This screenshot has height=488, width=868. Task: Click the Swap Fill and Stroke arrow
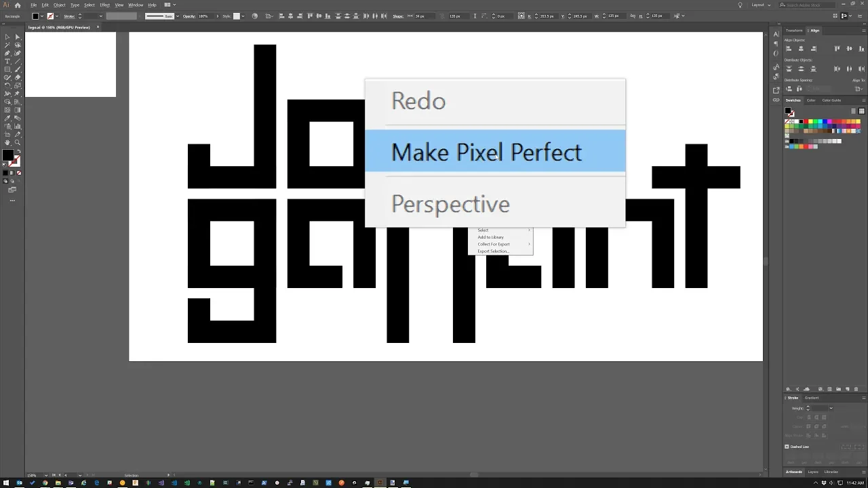pos(18,152)
